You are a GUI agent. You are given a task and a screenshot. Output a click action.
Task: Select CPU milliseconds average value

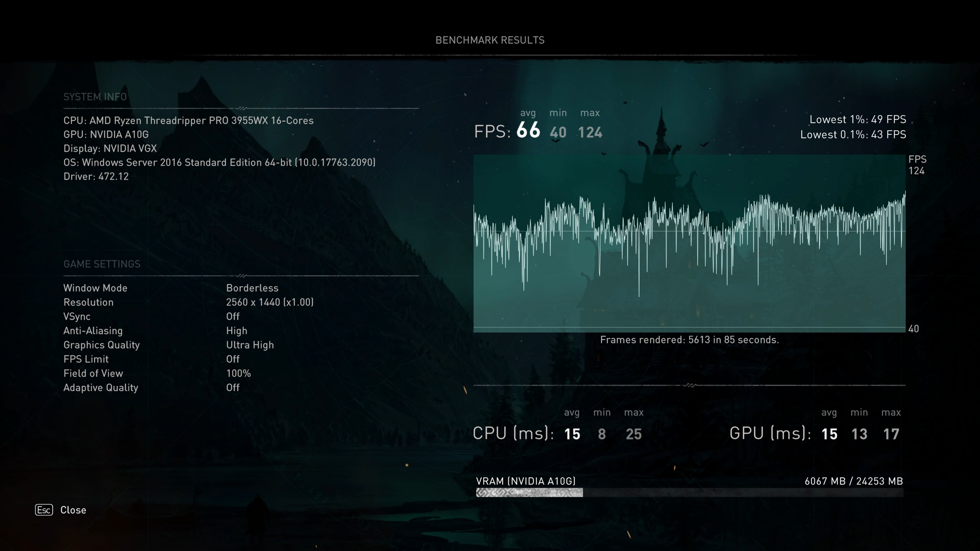point(571,433)
